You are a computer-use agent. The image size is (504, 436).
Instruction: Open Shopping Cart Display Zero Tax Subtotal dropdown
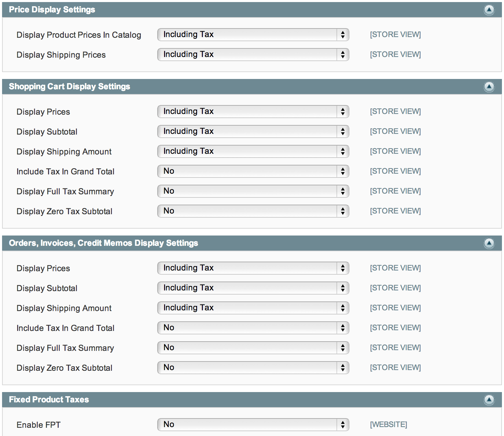tap(253, 211)
